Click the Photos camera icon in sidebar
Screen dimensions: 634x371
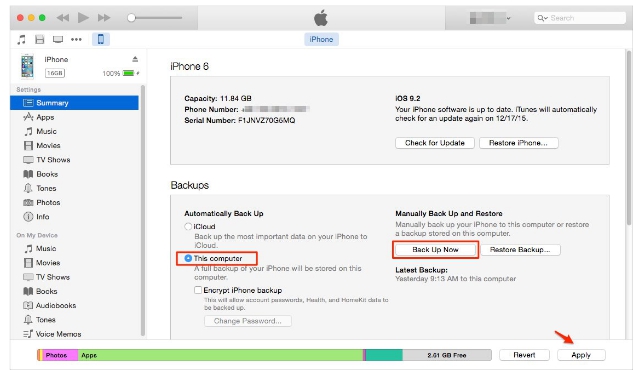pos(28,202)
